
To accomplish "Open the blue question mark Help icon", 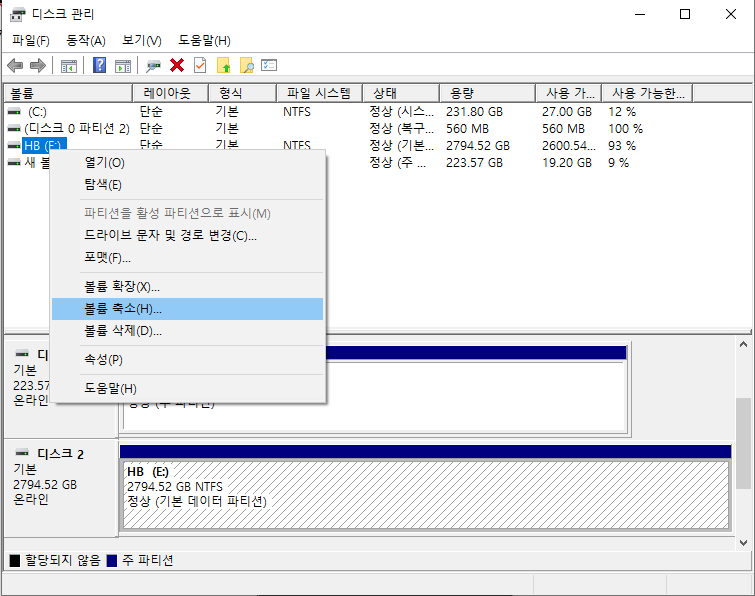I will pos(100,65).
